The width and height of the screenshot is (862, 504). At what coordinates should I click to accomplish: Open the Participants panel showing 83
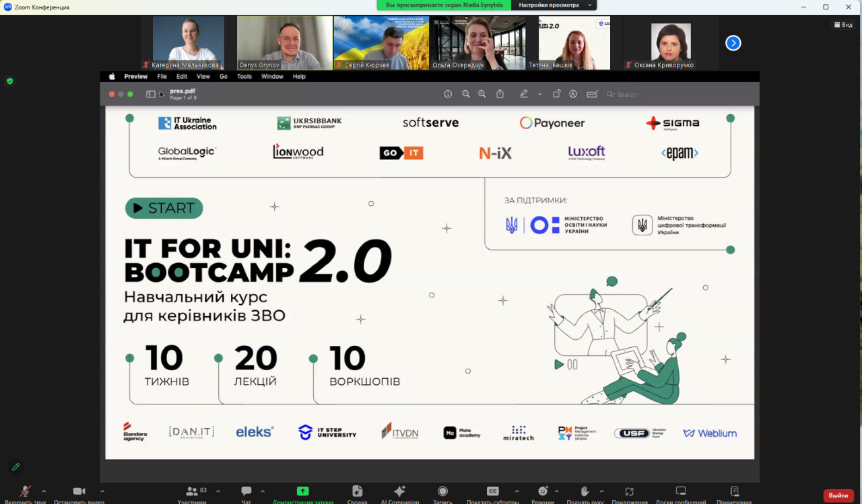[x=195, y=495]
